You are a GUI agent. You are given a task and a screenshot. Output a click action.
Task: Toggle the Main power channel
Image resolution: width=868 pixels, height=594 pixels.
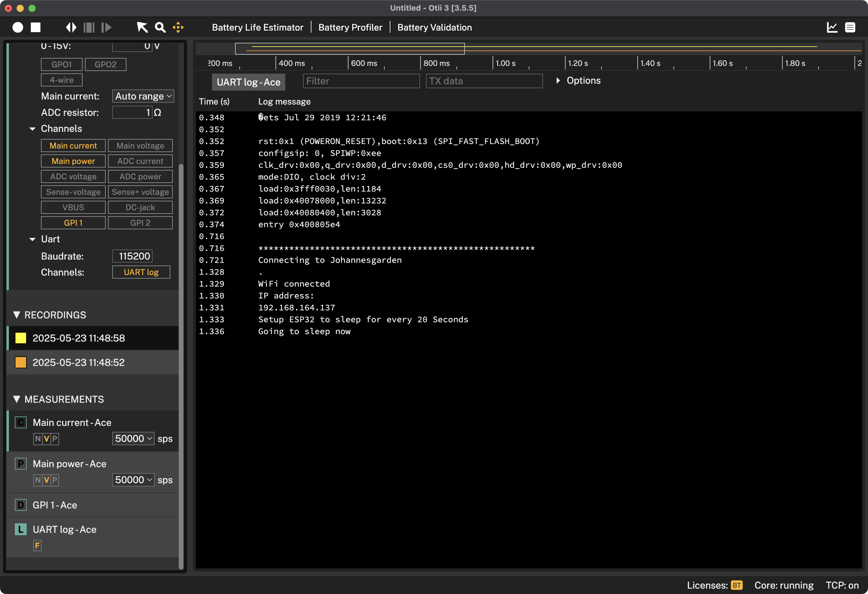point(73,161)
